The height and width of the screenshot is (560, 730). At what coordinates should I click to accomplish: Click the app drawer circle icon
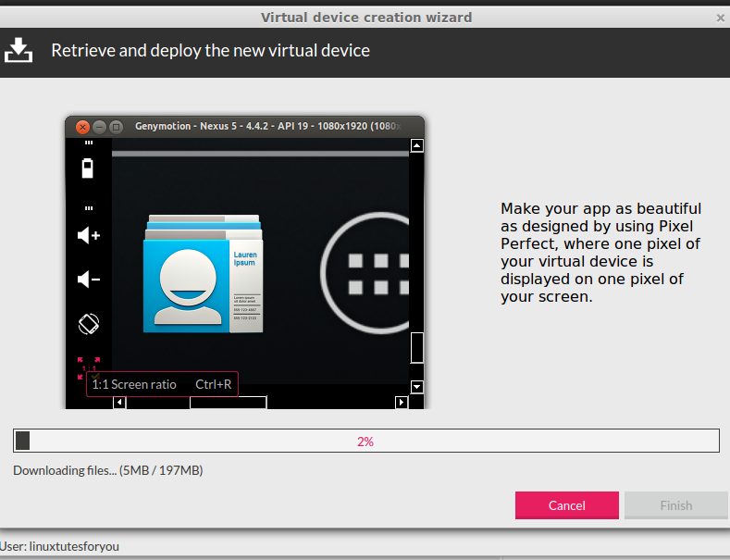coord(365,273)
